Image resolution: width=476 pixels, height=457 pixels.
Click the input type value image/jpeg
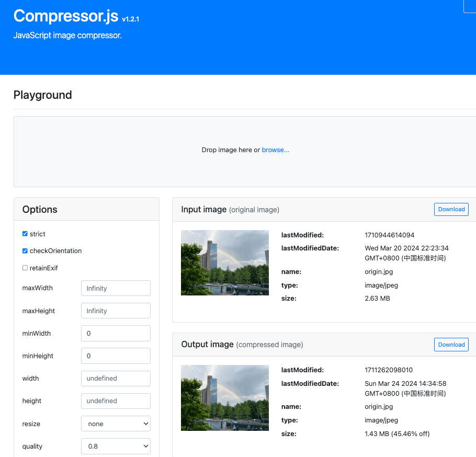pos(381,285)
